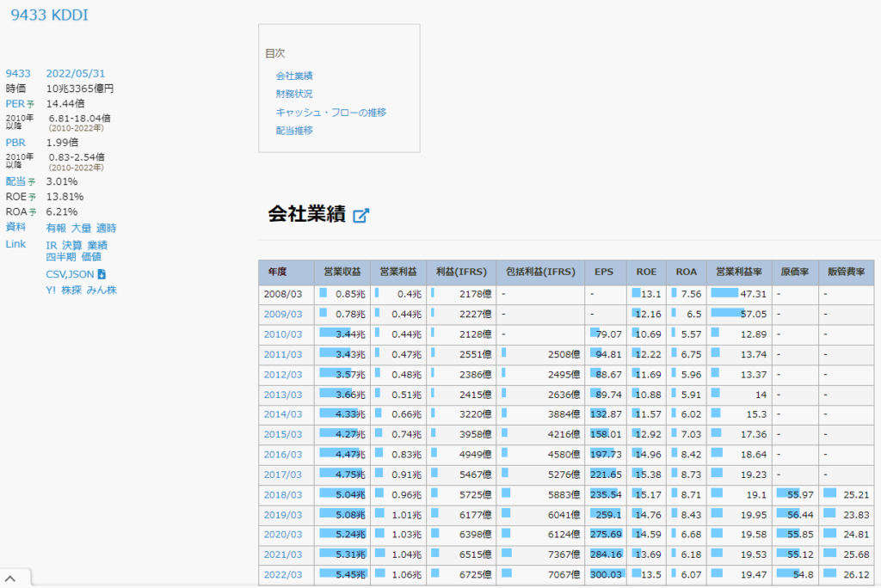Image resolution: width=881 pixels, height=588 pixels.
Task: Select the ROE value 15.38
Action: tap(648, 475)
